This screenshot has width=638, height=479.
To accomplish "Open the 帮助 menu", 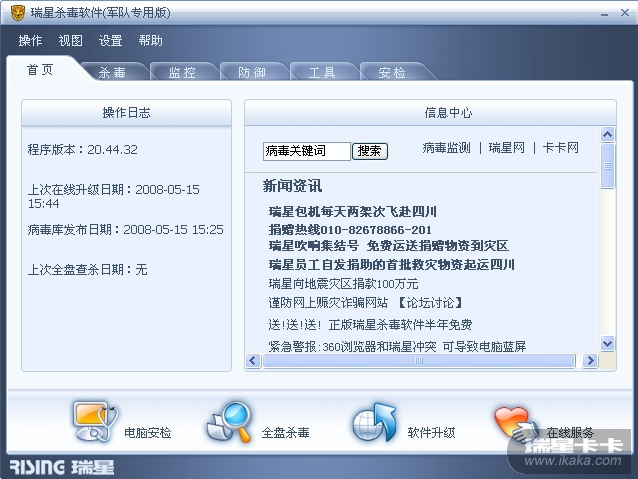I will point(150,40).
